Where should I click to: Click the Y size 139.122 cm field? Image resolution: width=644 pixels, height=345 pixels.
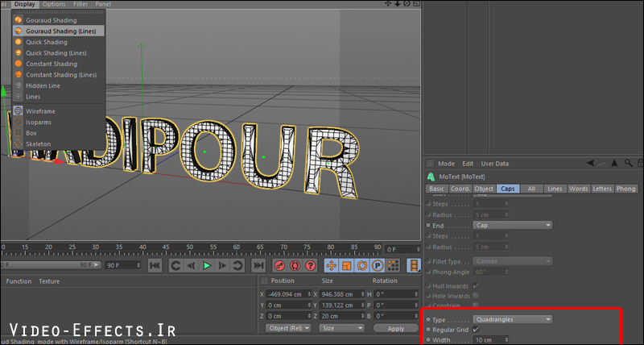[342, 306]
